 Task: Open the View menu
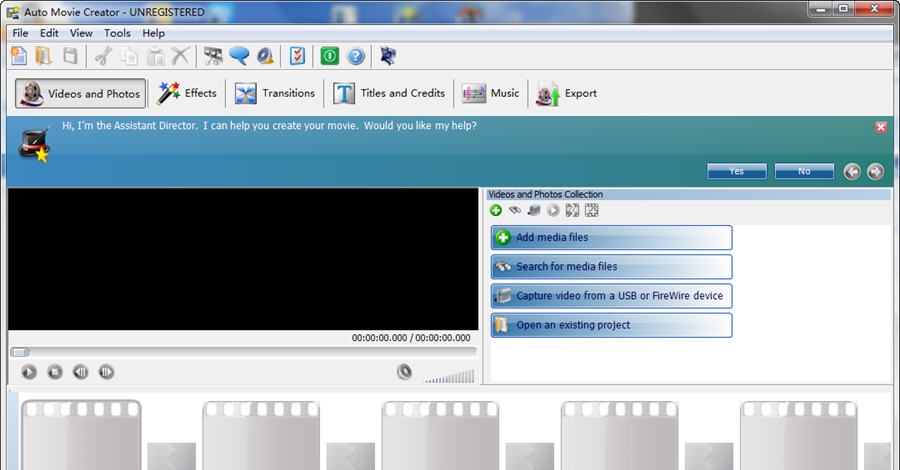pos(81,33)
